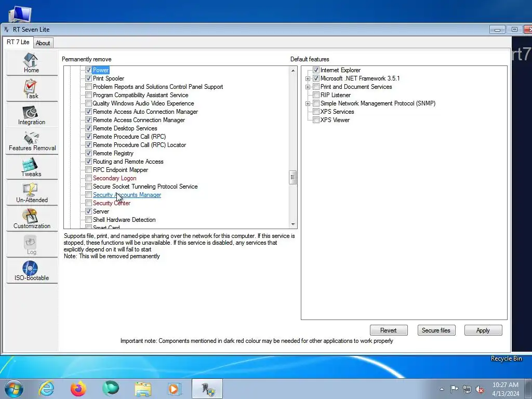The image size is (532, 399).
Task: Open the taskbar clock and date
Action: [x=506, y=389]
